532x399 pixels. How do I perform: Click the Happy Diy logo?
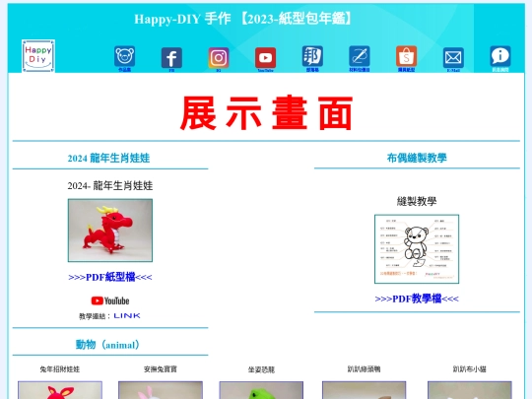[x=38, y=55]
